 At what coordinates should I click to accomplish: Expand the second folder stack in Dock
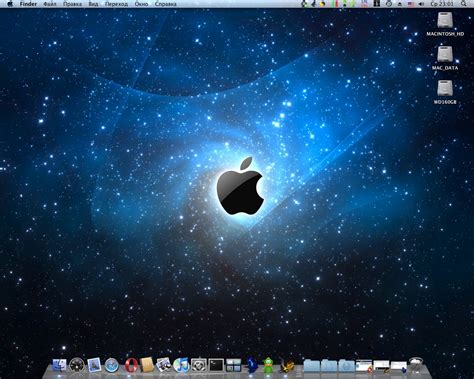(329, 366)
